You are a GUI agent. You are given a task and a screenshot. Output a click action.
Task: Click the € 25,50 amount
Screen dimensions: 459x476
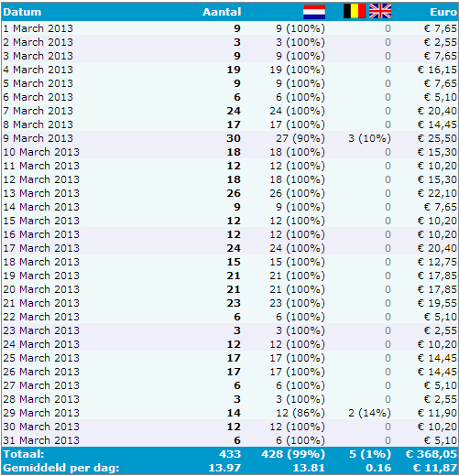pyautogui.click(x=437, y=138)
